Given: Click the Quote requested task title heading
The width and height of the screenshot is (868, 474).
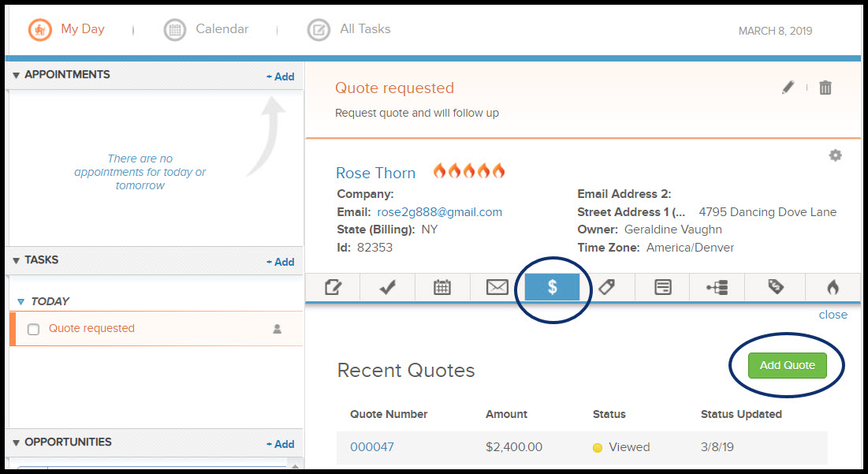Looking at the screenshot, I should click(x=395, y=88).
